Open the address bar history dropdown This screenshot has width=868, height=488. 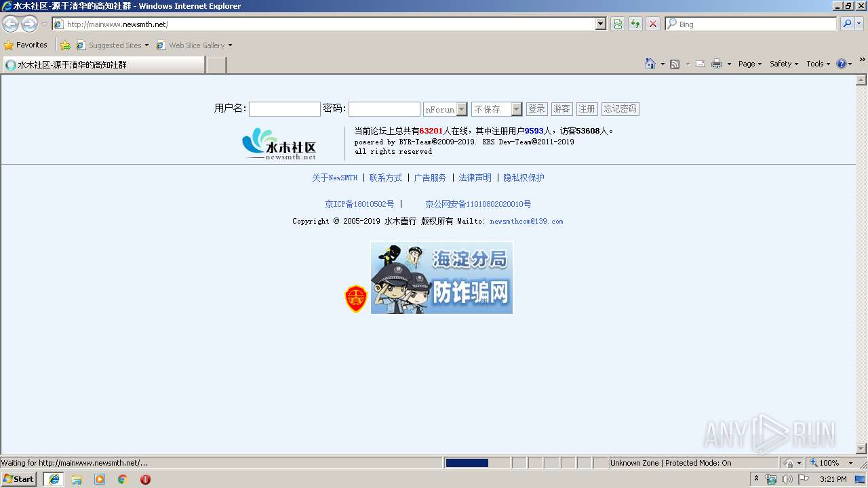pos(601,24)
